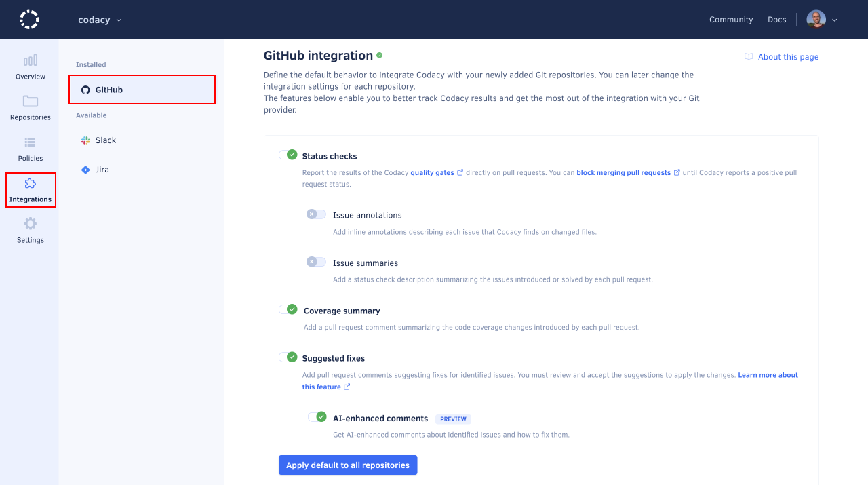Click the Slack logo icon
This screenshot has height=485, width=868.
(85, 140)
